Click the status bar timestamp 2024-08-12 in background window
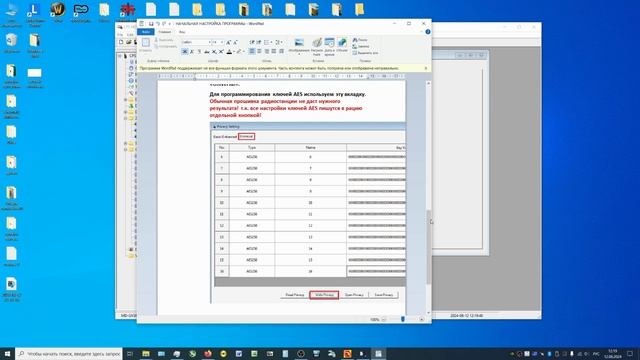Image resolution: width=640 pixels, height=360 pixels. [x=467, y=316]
